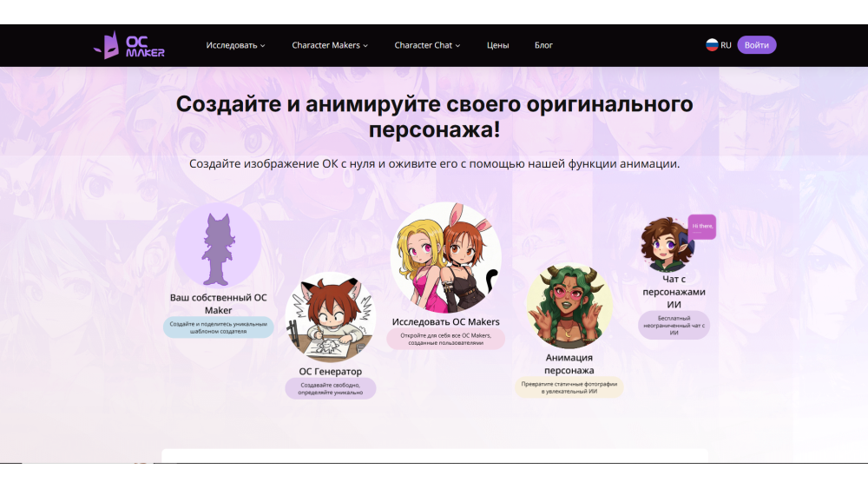Image resolution: width=868 pixels, height=489 pixels.
Task: Click the fox-eared drawing character image
Action: (x=330, y=317)
